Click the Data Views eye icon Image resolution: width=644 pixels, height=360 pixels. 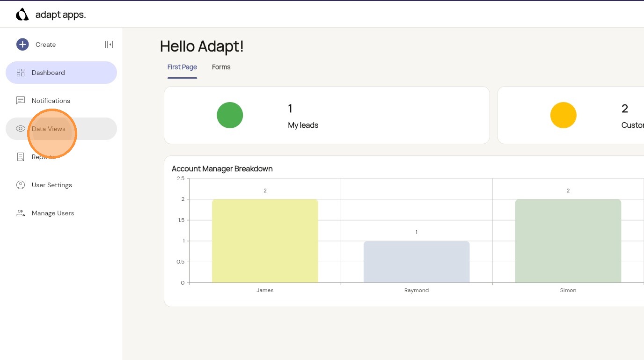21,129
